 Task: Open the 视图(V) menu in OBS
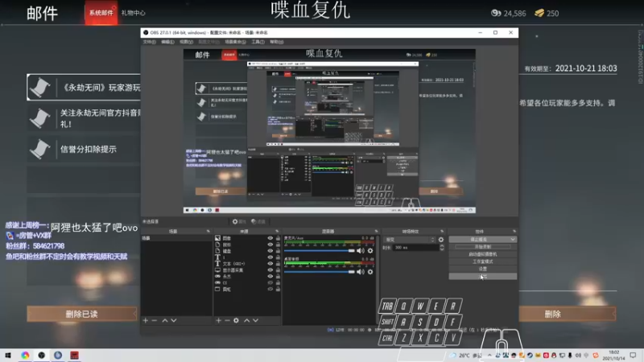(x=186, y=42)
